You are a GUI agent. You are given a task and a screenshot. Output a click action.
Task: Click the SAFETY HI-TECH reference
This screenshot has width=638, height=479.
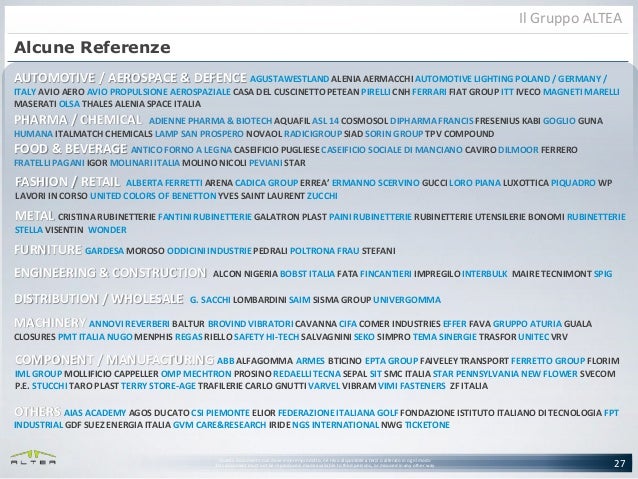267,337
